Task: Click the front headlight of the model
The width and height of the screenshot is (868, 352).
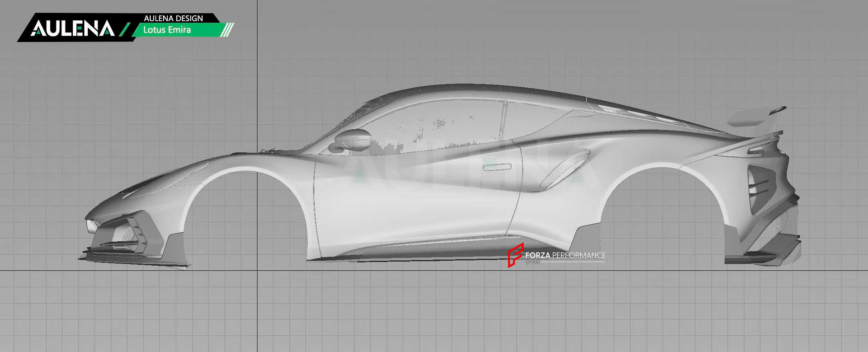Action: tap(93, 224)
